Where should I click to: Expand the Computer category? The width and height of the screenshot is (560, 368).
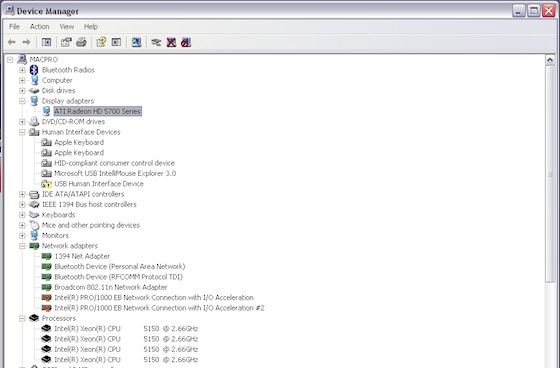point(22,80)
